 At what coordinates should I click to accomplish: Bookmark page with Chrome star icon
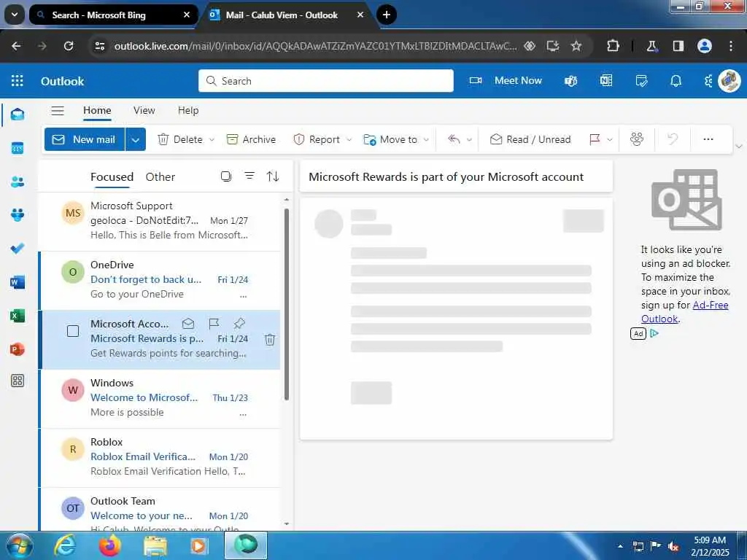click(576, 46)
